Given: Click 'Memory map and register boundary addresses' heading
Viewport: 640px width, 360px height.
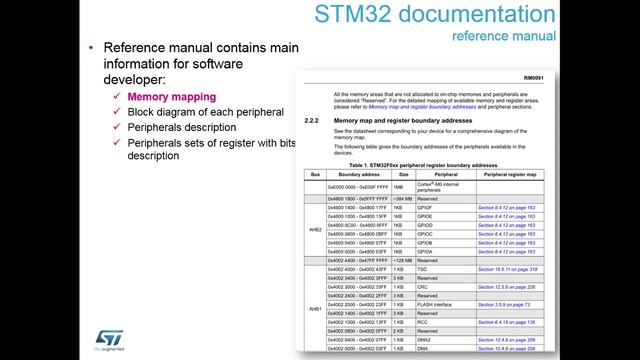Looking at the screenshot, I should (403, 121).
